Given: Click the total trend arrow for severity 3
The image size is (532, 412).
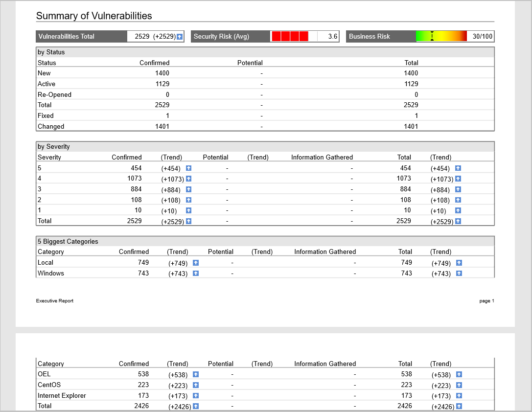Looking at the screenshot, I should click(x=458, y=189).
